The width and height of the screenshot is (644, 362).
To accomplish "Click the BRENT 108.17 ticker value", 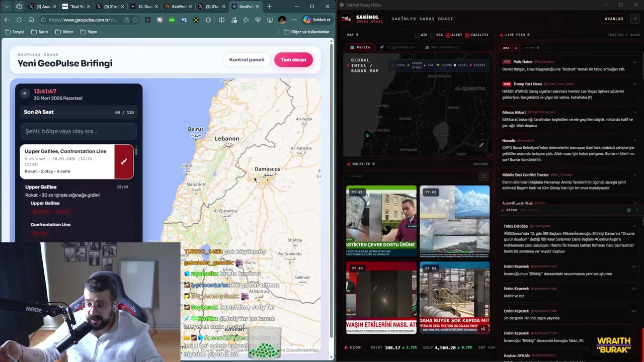I will pyautogui.click(x=392, y=347).
